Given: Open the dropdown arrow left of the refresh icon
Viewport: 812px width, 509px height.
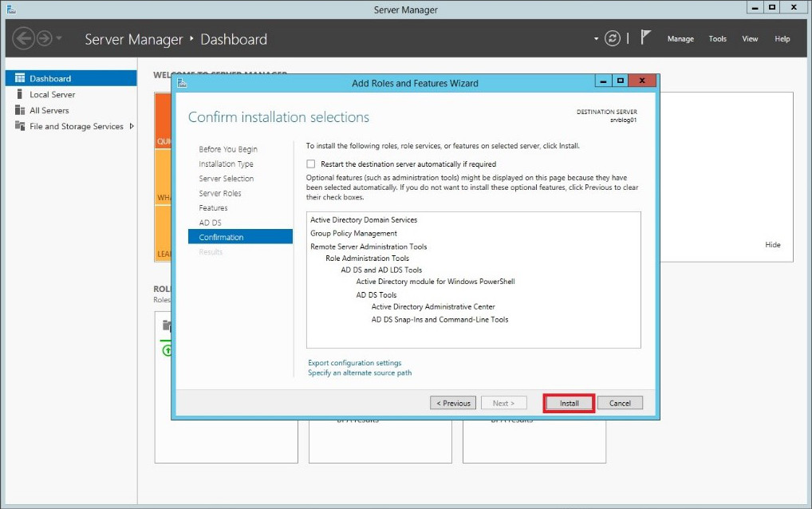Looking at the screenshot, I should pos(596,39).
